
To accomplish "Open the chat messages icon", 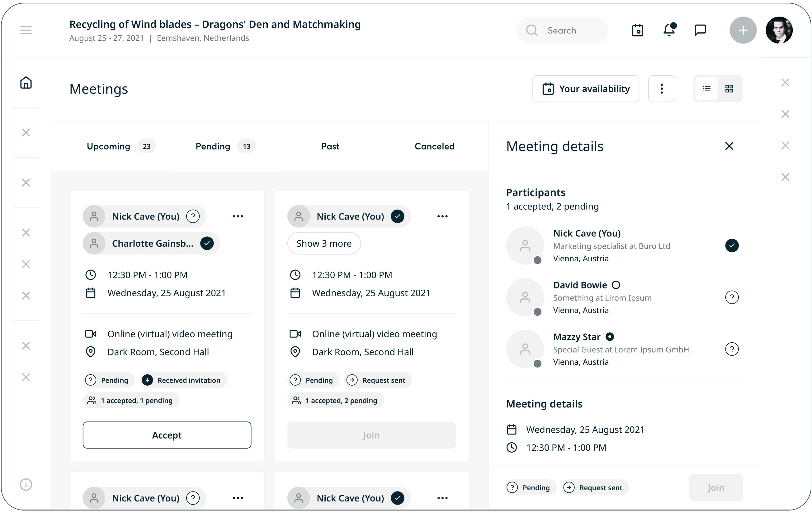I will pos(701,30).
